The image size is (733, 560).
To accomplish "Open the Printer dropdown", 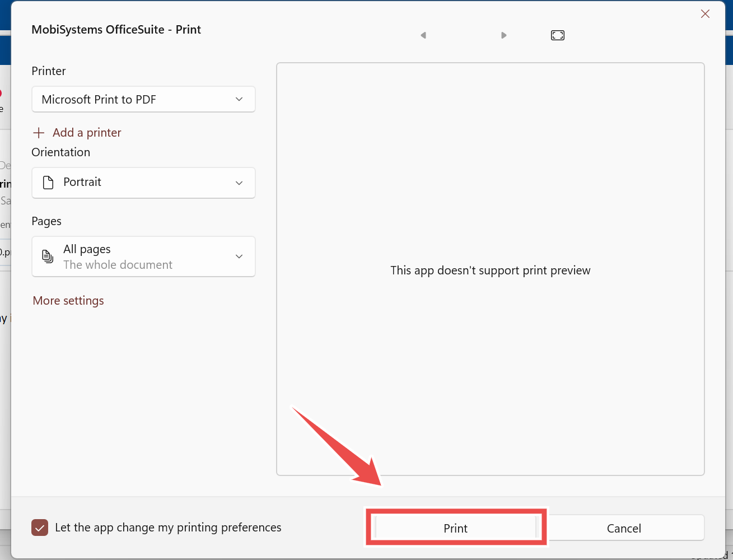I will pyautogui.click(x=143, y=99).
